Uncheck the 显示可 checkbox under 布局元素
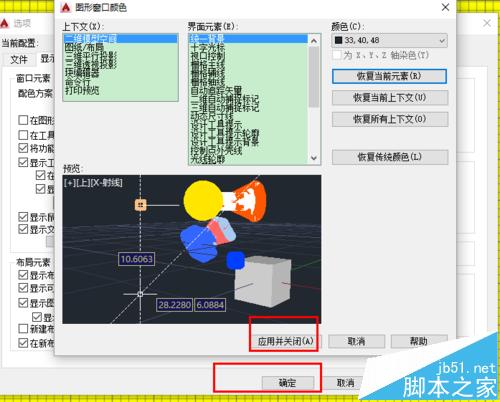Screen dimensions: 500x402 coord(23,288)
